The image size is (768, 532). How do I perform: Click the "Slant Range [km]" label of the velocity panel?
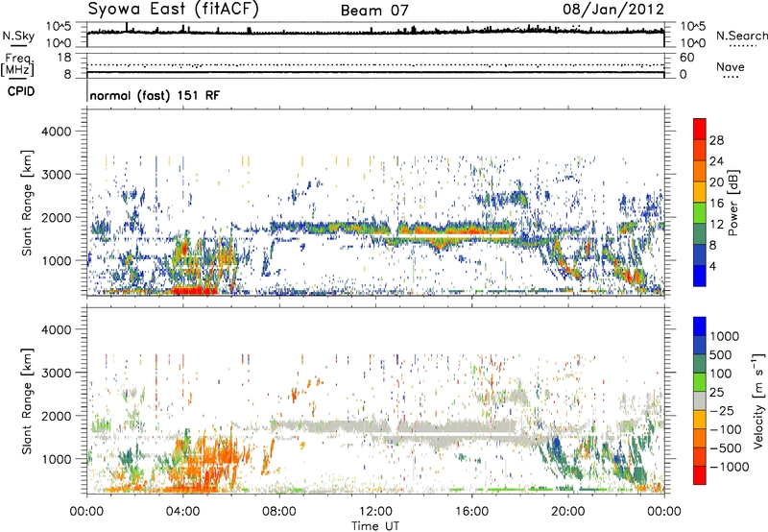point(27,400)
